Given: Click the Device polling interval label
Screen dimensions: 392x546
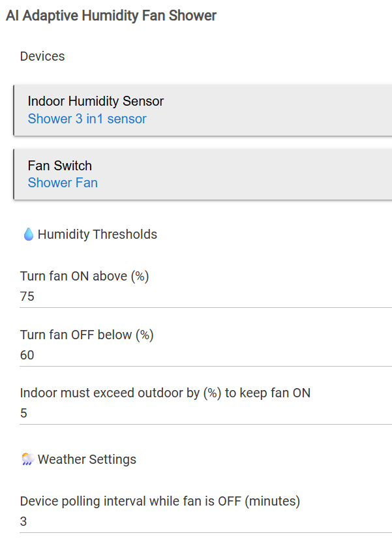Looking at the screenshot, I should click(x=160, y=502).
